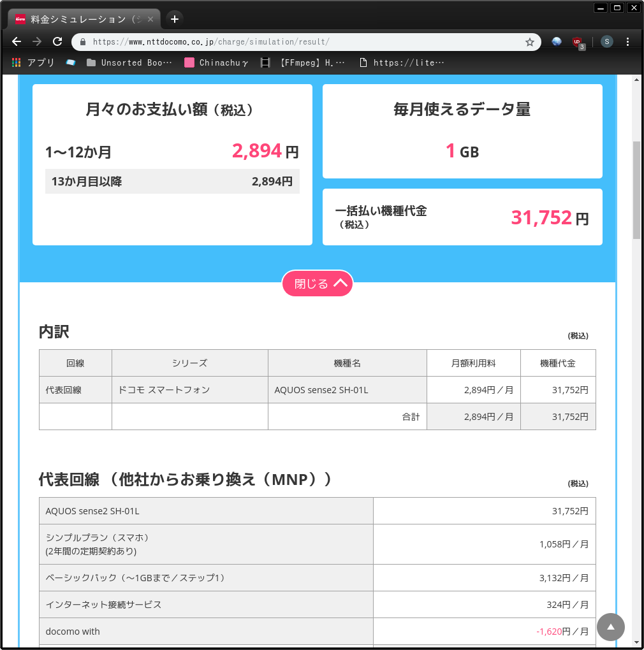Viewport: 644px width, 650px height.
Task: Click the round scroll-to-top button
Action: coord(610,627)
